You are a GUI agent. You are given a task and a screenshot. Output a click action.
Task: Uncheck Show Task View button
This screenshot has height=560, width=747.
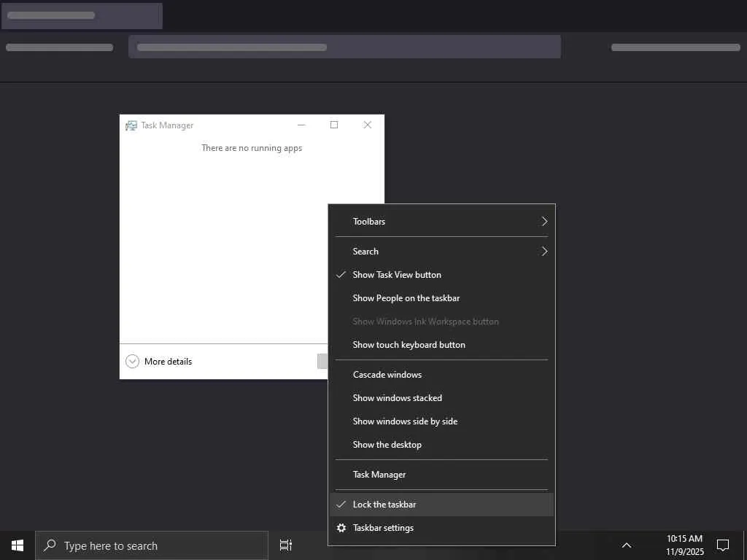441,275
